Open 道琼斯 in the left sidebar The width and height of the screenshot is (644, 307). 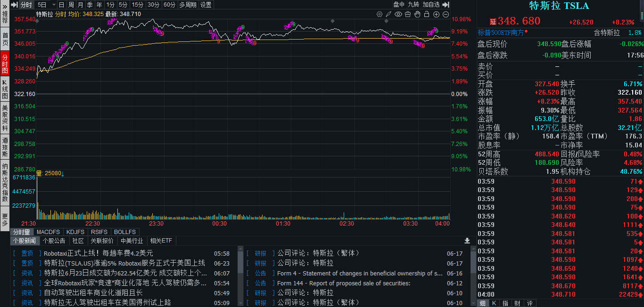[x=5, y=147]
